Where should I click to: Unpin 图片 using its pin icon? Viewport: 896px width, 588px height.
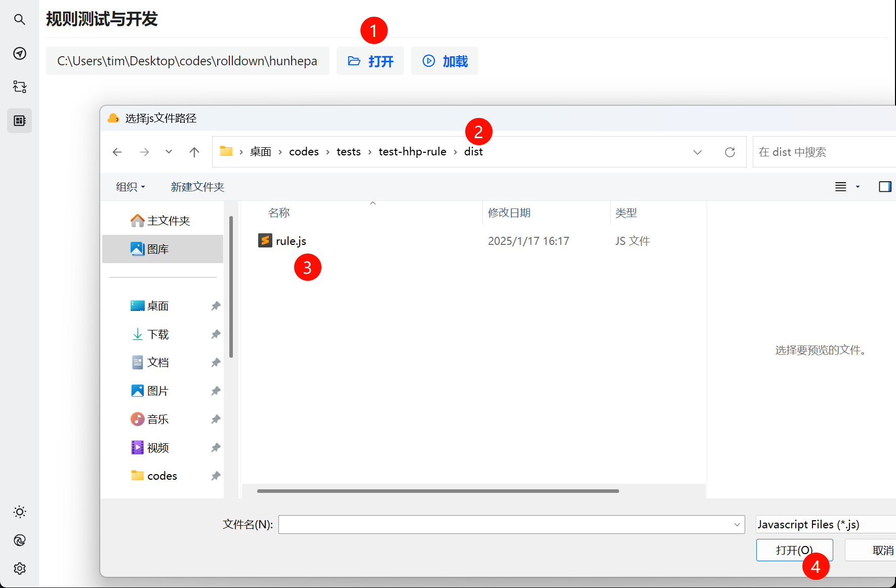216,391
